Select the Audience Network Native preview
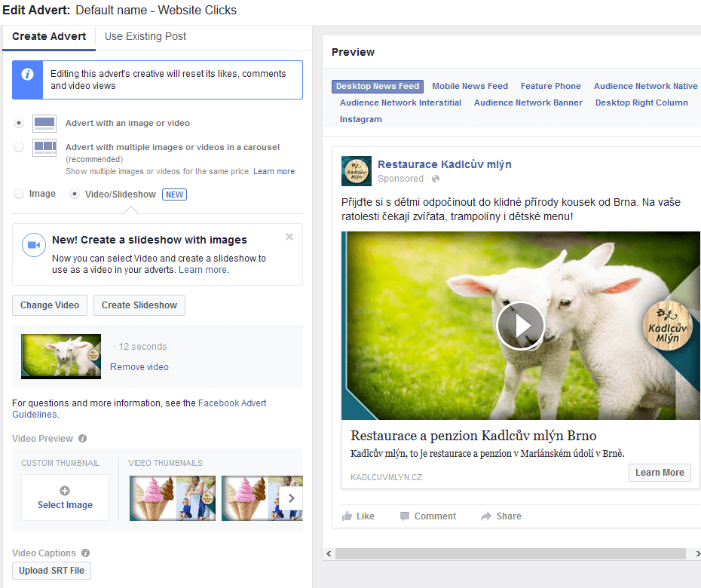This screenshot has width=701, height=588. point(645,86)
